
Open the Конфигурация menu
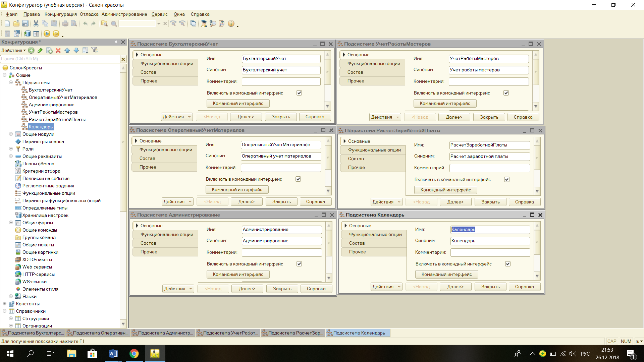(61, 14)
